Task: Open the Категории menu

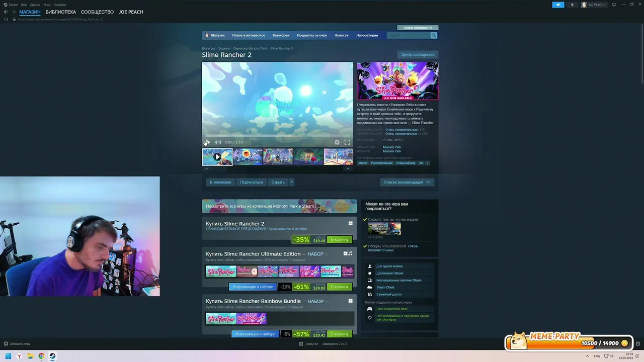Action: (x=281, y=35)
